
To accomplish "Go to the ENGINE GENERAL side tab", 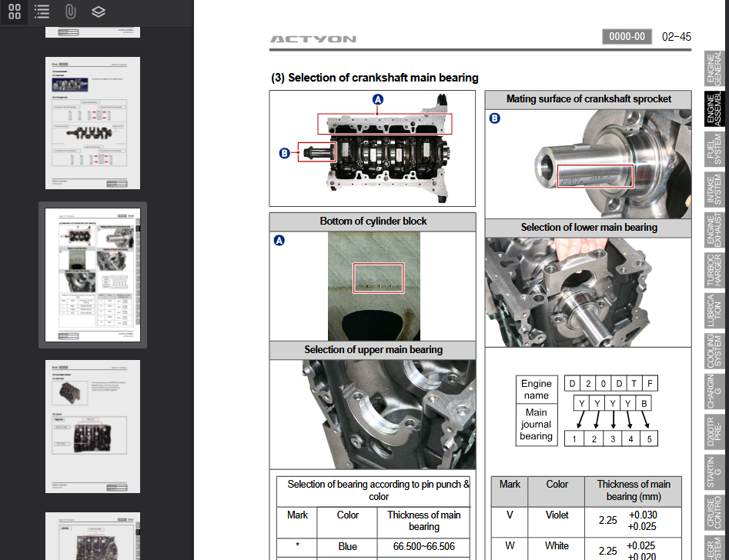I will pyautogui.click(x=714, y=68).
